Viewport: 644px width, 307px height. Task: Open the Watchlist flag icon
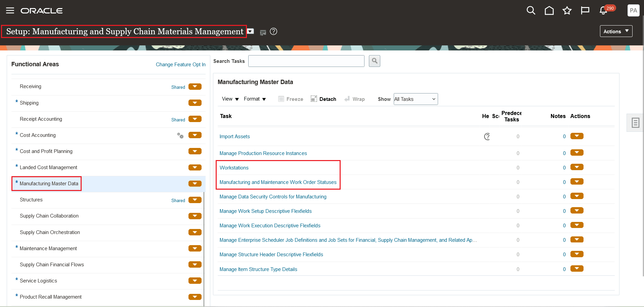pos(585,10)
